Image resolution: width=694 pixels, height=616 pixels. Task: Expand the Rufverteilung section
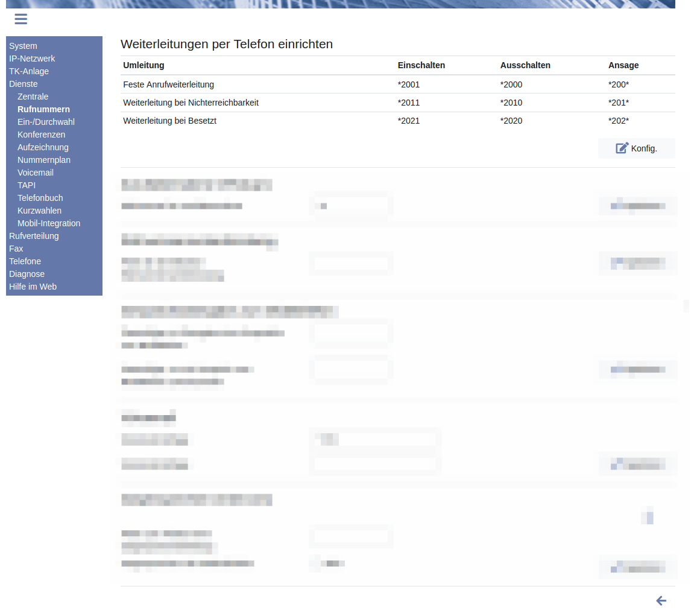pyautogui.click(x=34, y=236)
